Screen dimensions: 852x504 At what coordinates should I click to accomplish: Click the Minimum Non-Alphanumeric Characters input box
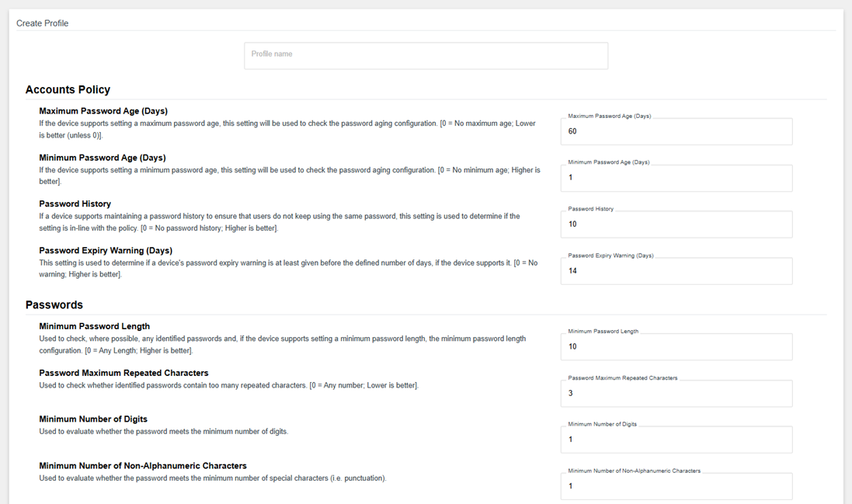click(x=676, y=487)
